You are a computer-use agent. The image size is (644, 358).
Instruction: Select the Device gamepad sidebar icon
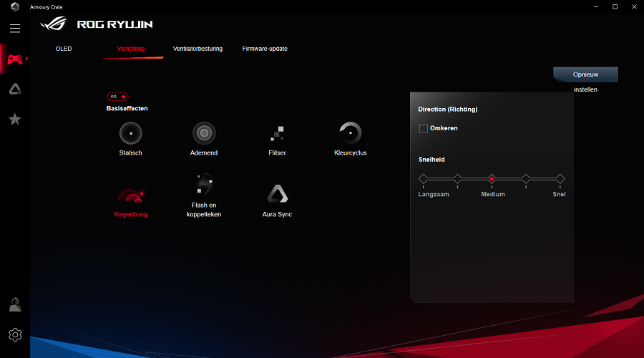[x=15, y=59]
